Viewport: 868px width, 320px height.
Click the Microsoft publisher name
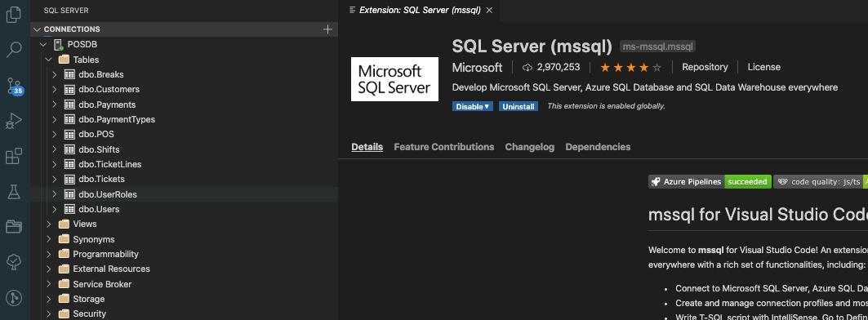tap(477, 68)
